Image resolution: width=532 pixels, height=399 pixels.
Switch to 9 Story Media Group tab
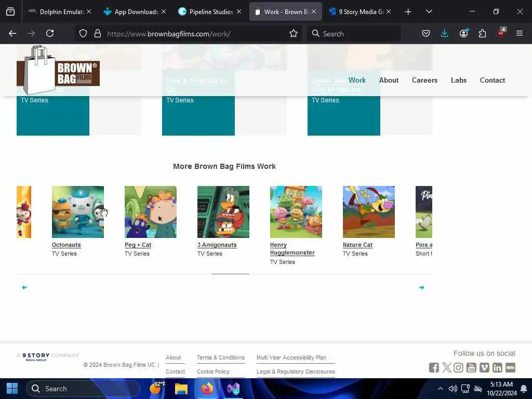pos(360,11)
